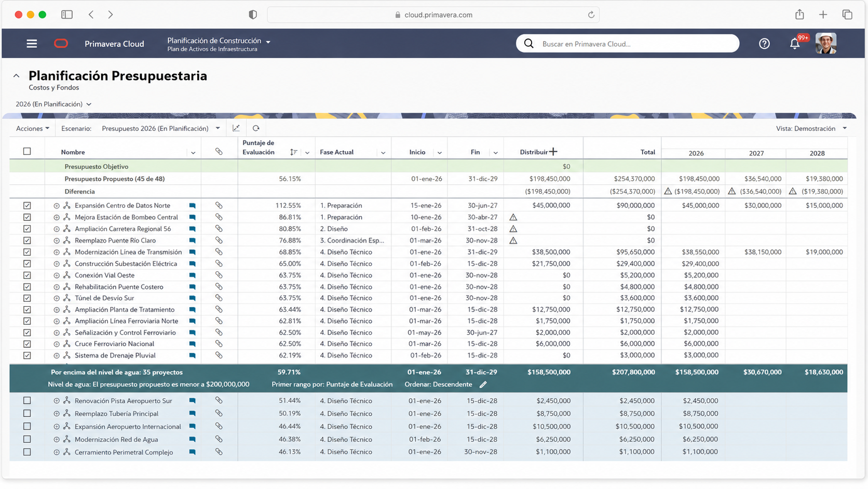Open the help question mark icon

[x=764, y=44]
